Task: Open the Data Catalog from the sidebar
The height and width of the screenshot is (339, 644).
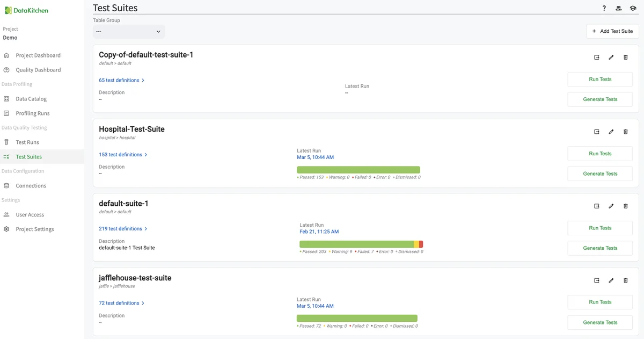Action: pos(32,98)
